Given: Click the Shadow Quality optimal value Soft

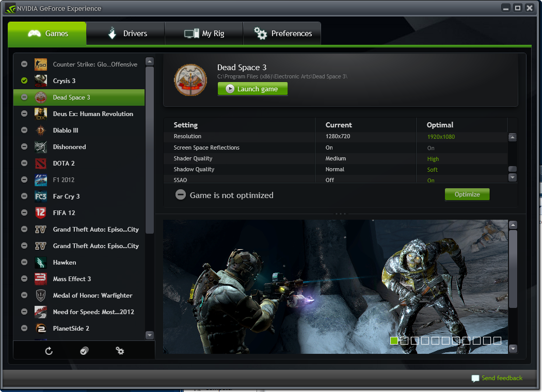Looking at the screenshot, I should [x=432, y=170].
